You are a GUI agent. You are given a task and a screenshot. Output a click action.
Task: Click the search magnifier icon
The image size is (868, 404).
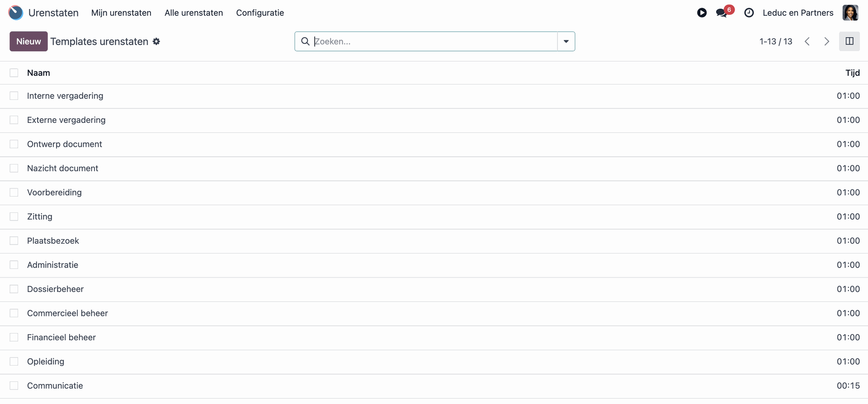pyautogui.click(x=305, y=42)
